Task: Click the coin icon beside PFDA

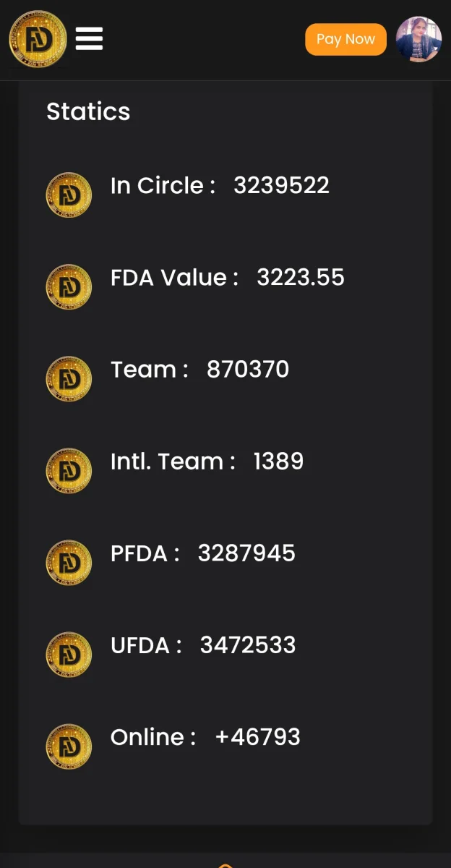Action: pos(69,563)
